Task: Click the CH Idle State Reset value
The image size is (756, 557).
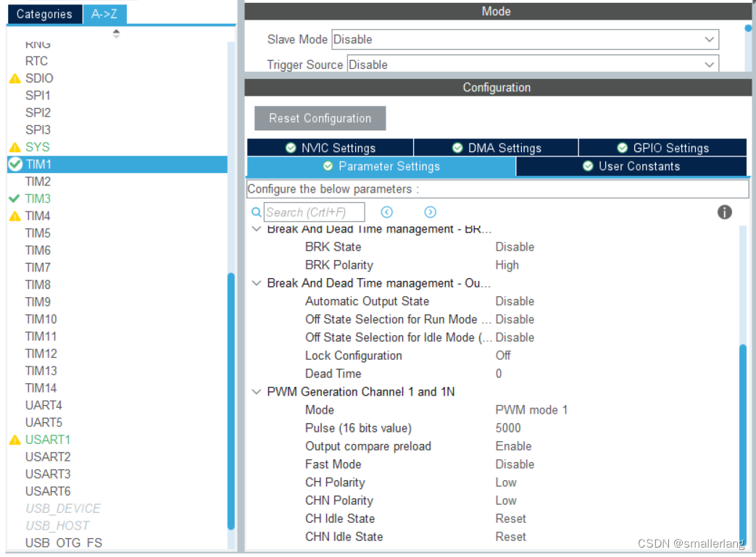Action: 510,519
